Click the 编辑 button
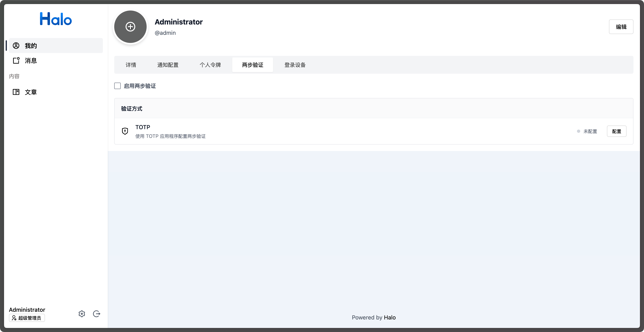 pos(621,27)
